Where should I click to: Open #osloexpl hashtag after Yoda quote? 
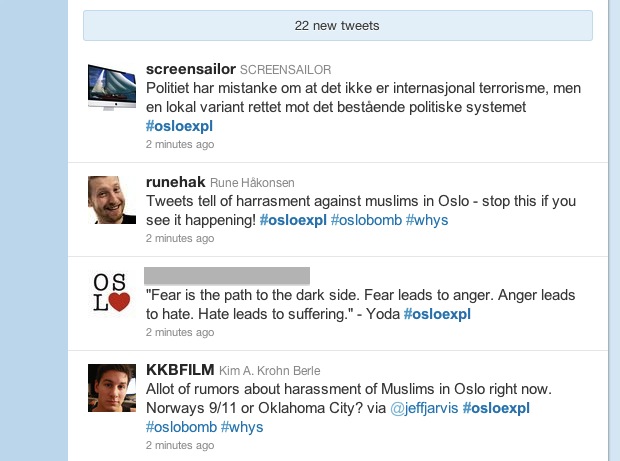click(437, 314)
